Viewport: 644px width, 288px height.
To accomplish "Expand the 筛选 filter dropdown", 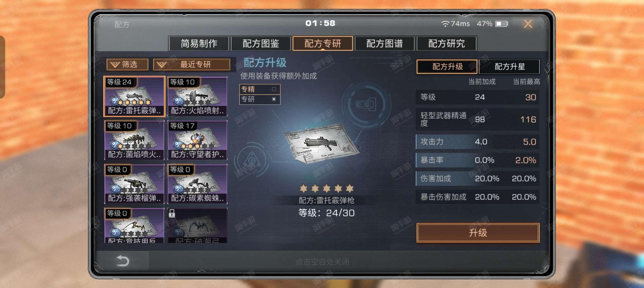I will point(127,65).
